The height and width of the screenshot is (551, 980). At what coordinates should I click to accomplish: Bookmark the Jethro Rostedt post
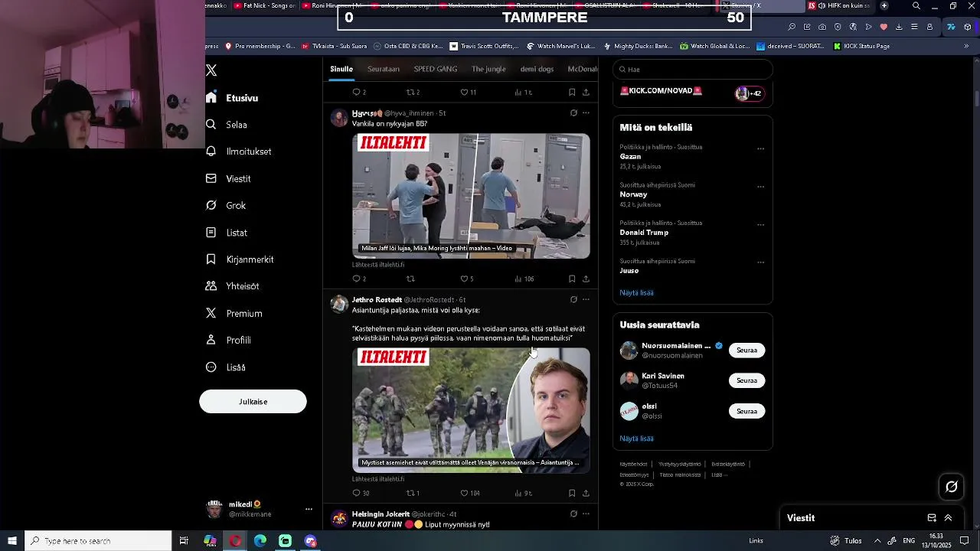(572, 493)
